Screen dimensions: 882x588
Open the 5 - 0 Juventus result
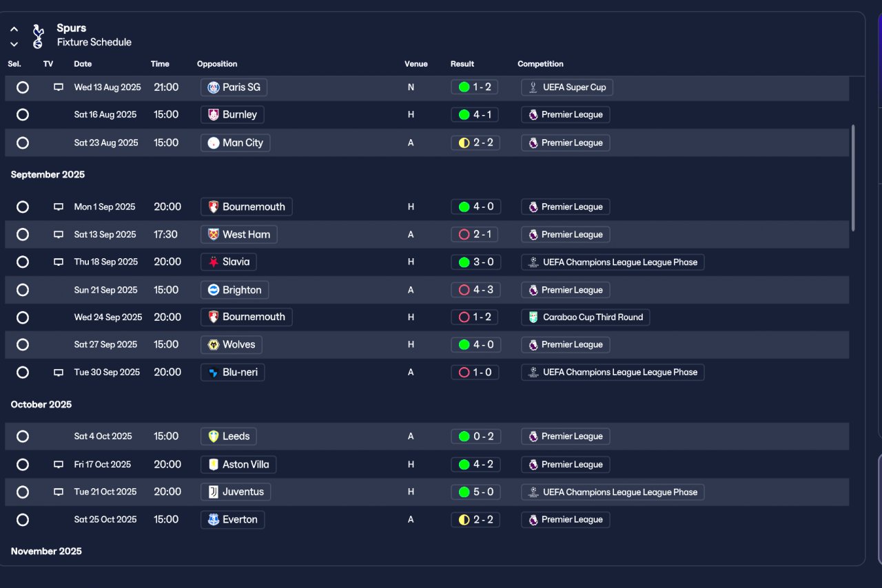click(x=475, y=492)
